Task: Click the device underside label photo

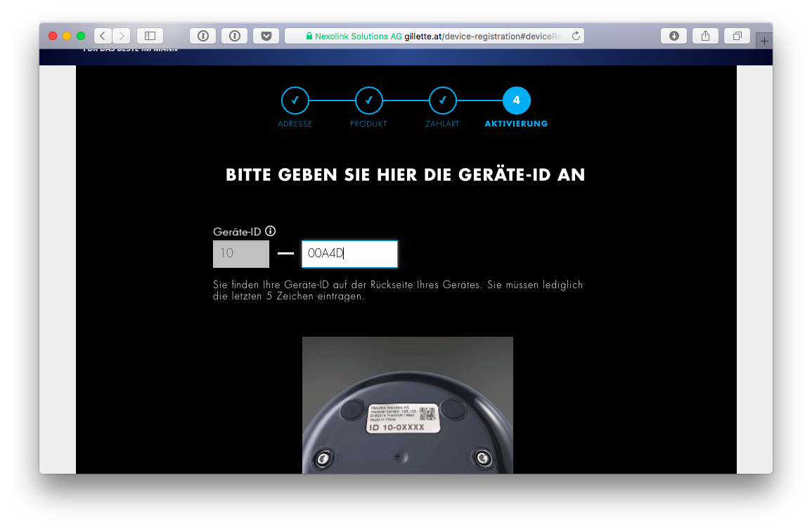Action: coord(408,406)
